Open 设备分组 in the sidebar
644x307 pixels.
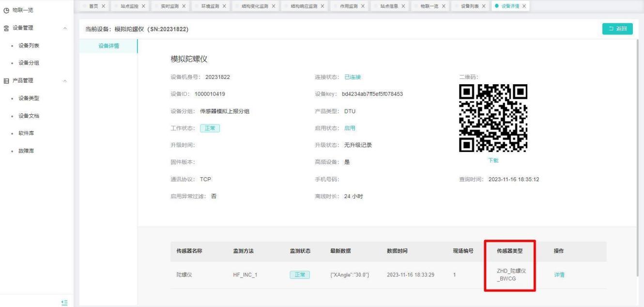coord(29,63)
